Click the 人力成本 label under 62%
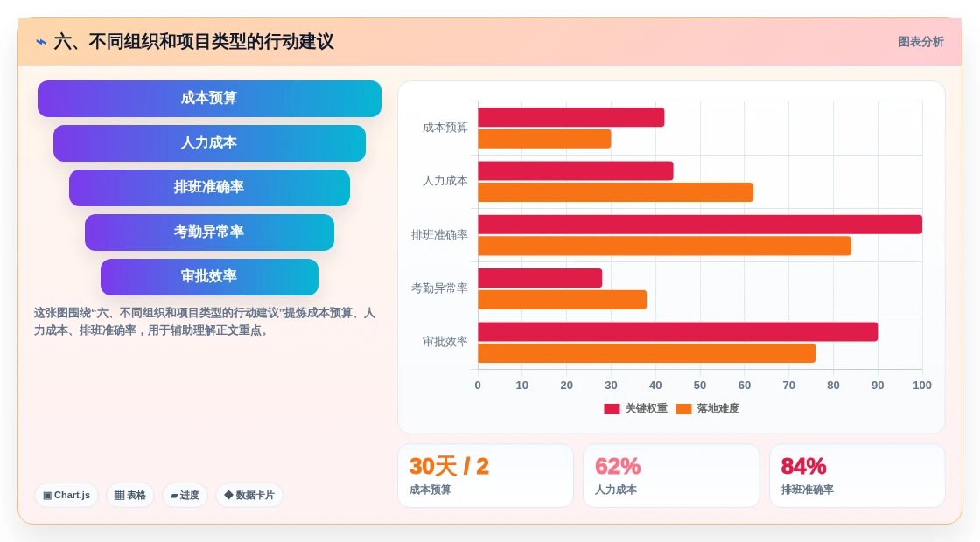 point(616,490)
